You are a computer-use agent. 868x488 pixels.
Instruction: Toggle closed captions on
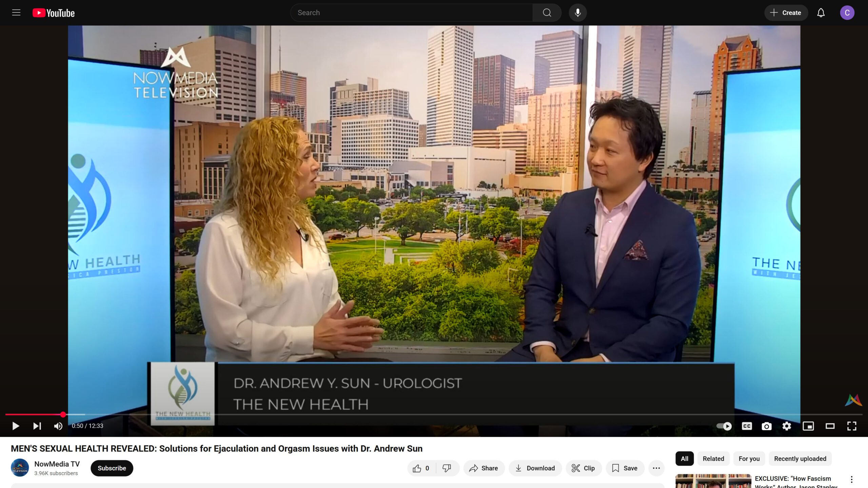(747, 426)
